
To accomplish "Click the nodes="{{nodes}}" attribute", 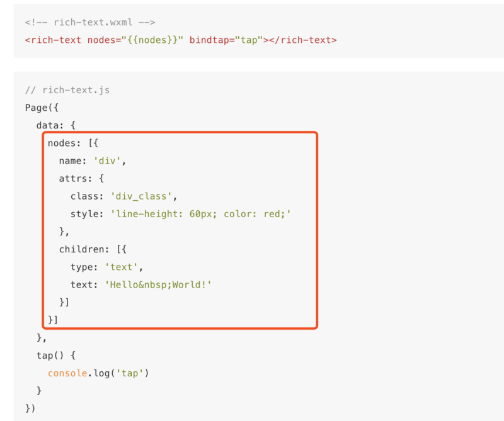I will [x=130, y=40].
